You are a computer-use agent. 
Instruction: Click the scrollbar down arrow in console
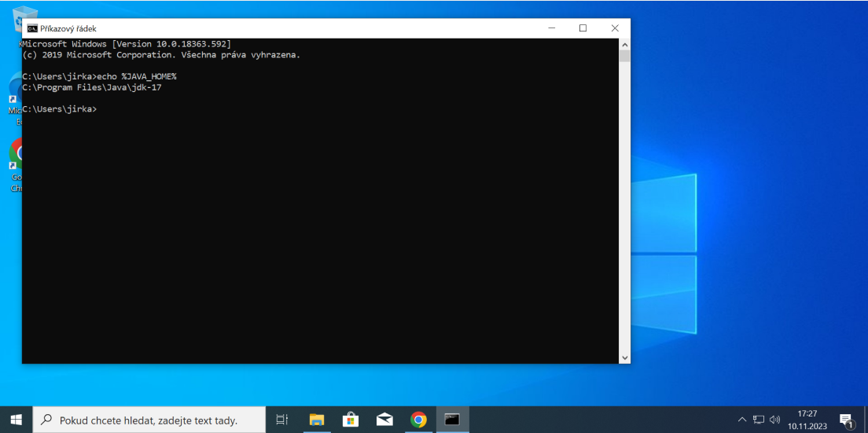coord(624,358)
